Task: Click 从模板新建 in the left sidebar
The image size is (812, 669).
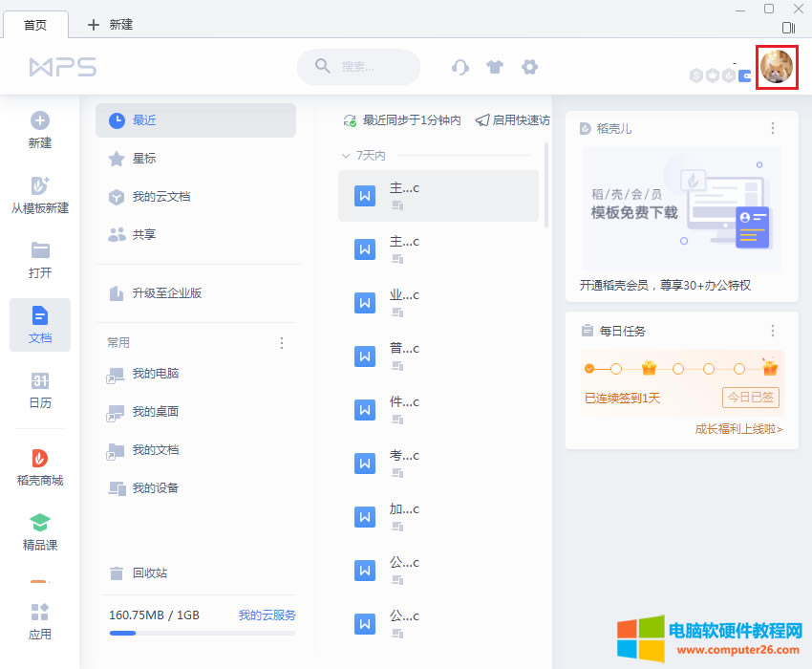Action: click(x=40, y=194)
